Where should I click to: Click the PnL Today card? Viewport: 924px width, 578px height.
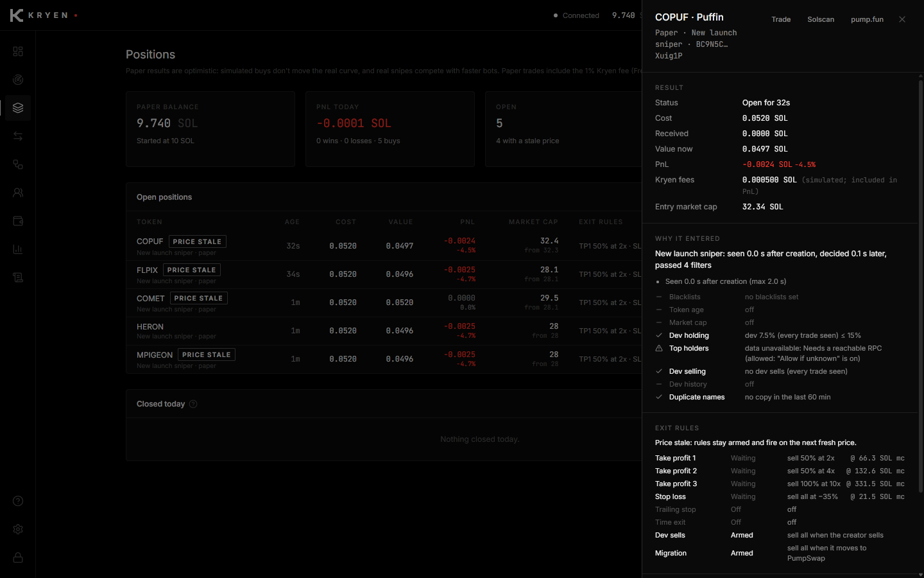pyautogui.click(x=390, y=129)
